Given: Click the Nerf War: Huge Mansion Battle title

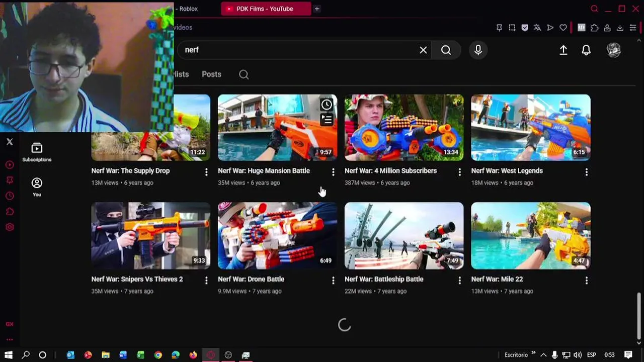Looking at the screenshot, I should point(264,171).
